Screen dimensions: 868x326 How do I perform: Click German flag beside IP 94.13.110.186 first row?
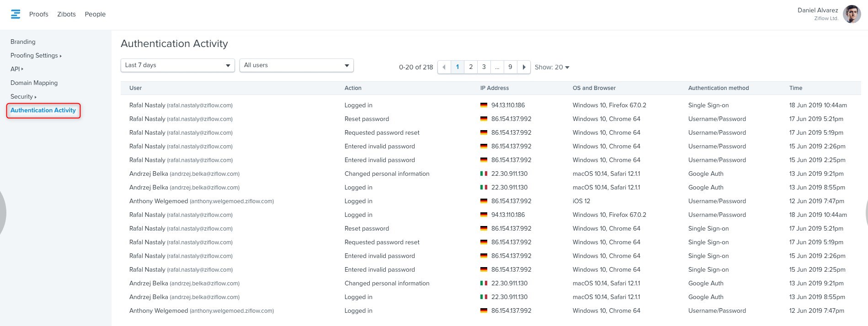(x=484, y=105)
